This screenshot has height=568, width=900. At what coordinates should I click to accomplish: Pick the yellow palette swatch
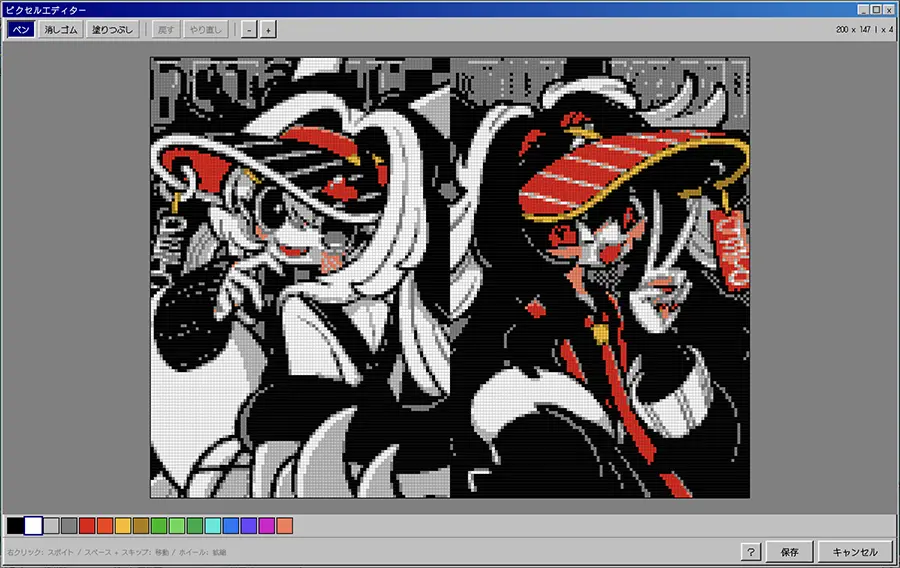tap(123, 526)
